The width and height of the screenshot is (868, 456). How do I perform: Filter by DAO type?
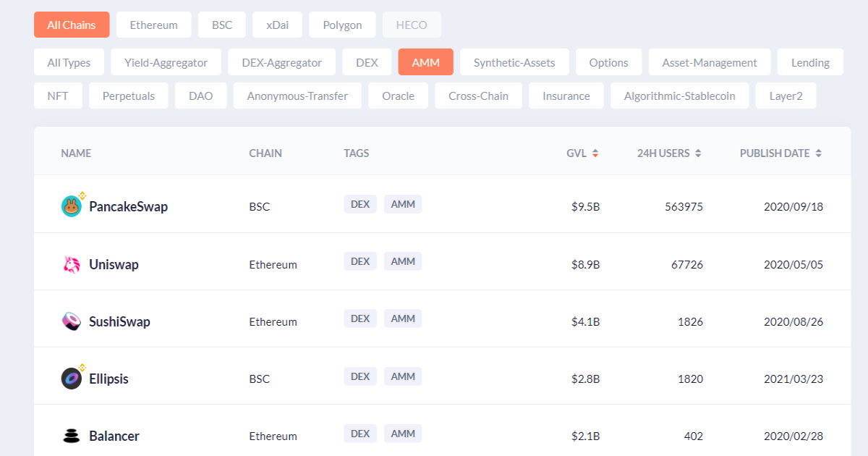point(200,96)
